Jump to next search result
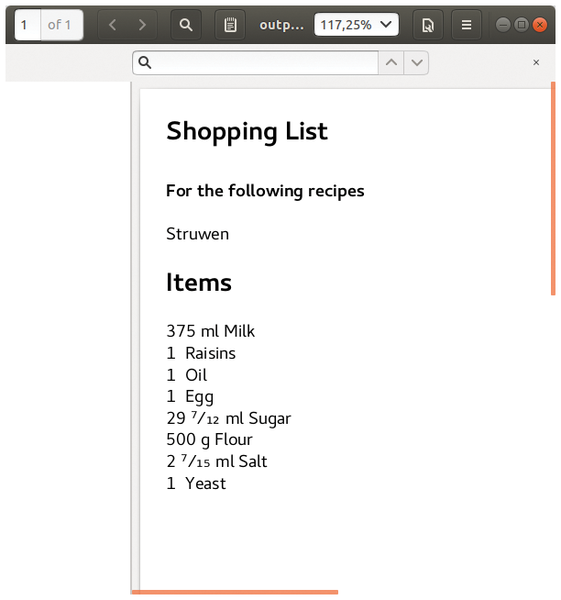561x600 pixels. point(416,62)
